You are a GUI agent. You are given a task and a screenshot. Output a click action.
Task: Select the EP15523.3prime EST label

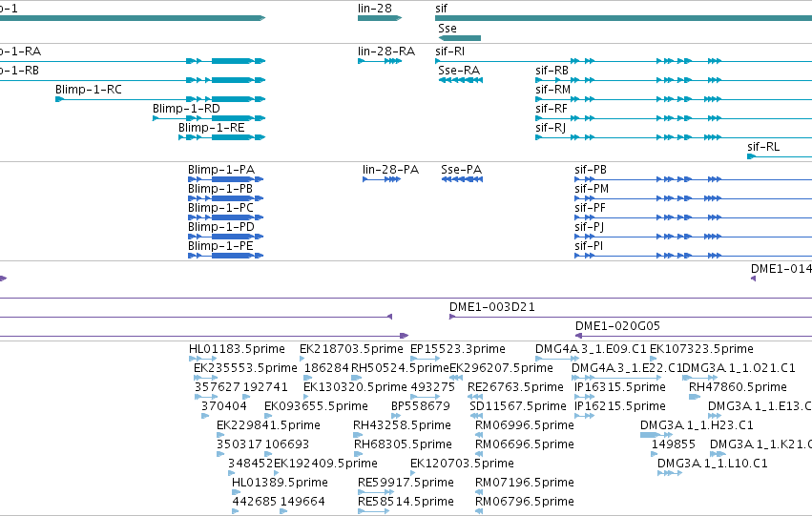click(x=458, y=349)
